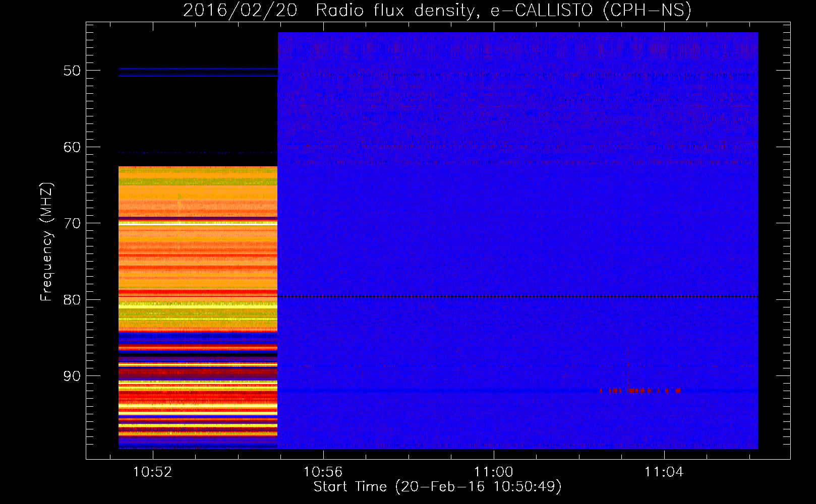Click the '70' frequency tick label
Viewport: 816px width, 504px height.
tap(72, 223)
